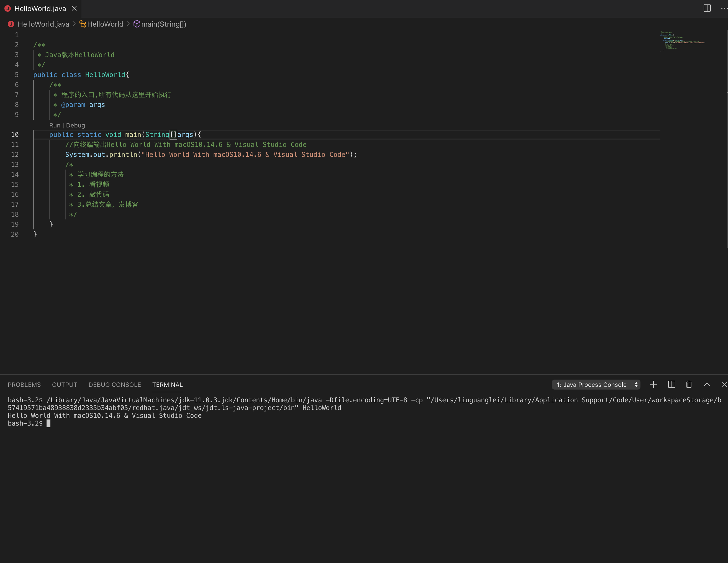
Task: Expand HelloWorld class breadcrumb
Action: pos(105,24)
